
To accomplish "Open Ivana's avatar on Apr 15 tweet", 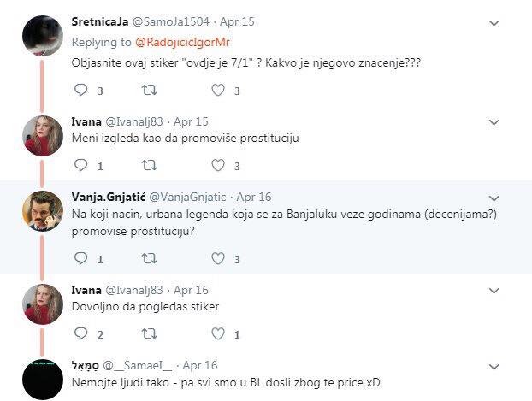I will click(x=43, y=134).
